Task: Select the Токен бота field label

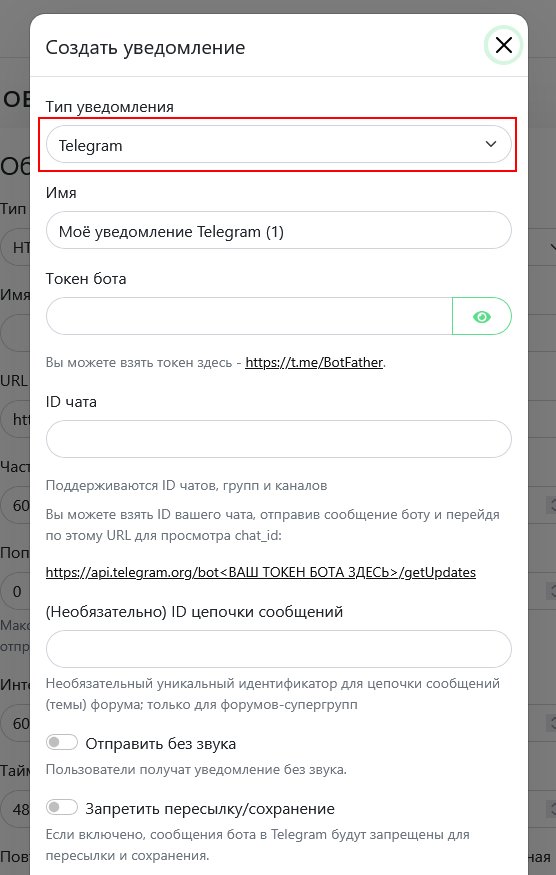Action: tap(86, 278)
